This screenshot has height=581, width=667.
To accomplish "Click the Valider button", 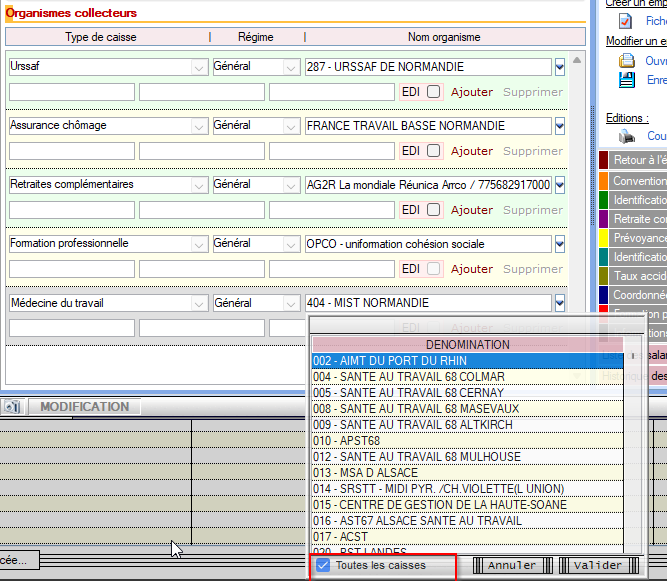I will pos(597,565).
